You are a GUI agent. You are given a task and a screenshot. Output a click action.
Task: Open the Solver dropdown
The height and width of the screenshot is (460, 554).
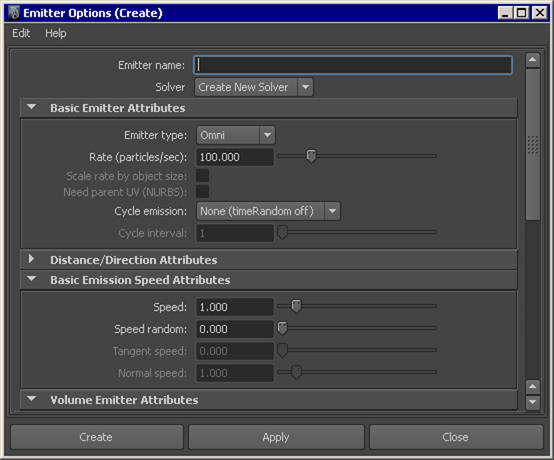(x=254, y=87)
